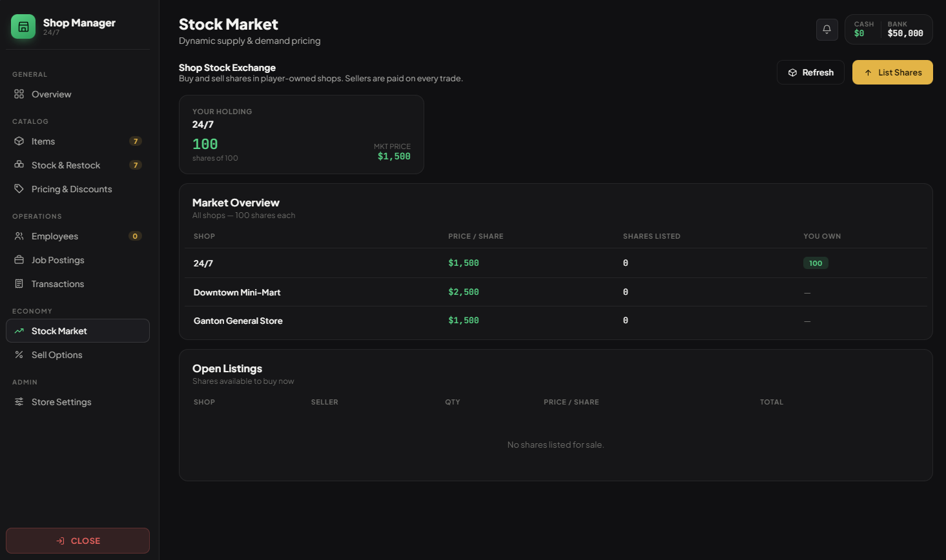Click the MKT PRICE $1,500 in holding card
946x560 pixels.
pyautogui.click(x=394, y=156)
